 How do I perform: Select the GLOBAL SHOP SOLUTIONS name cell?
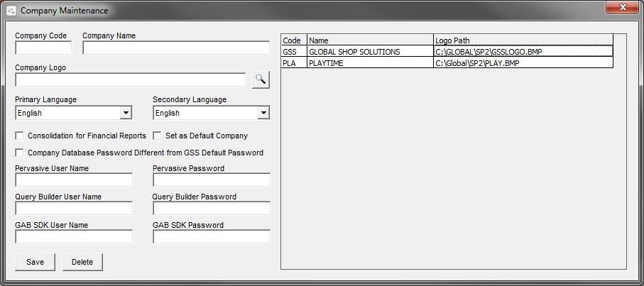coord(370,51)
